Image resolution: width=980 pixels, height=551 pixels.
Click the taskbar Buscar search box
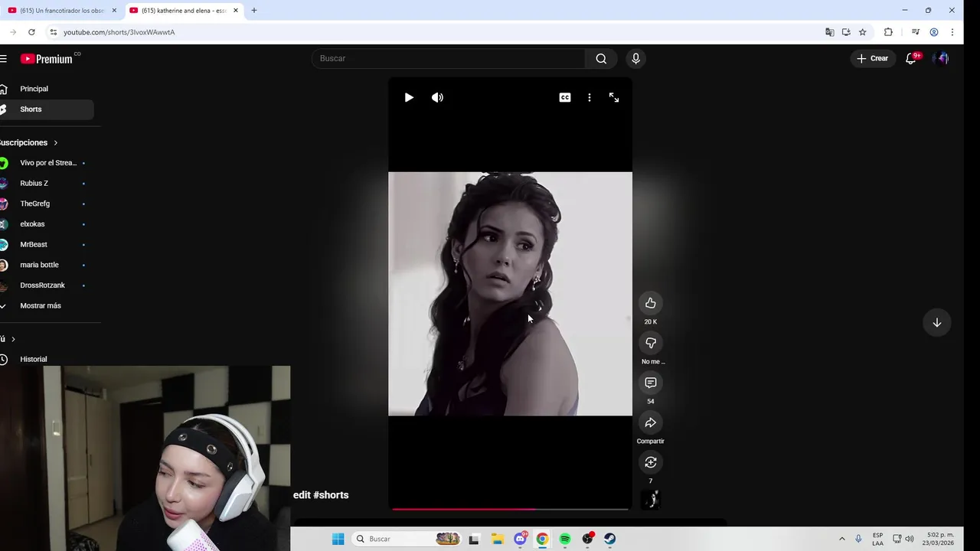pos(408,539)
